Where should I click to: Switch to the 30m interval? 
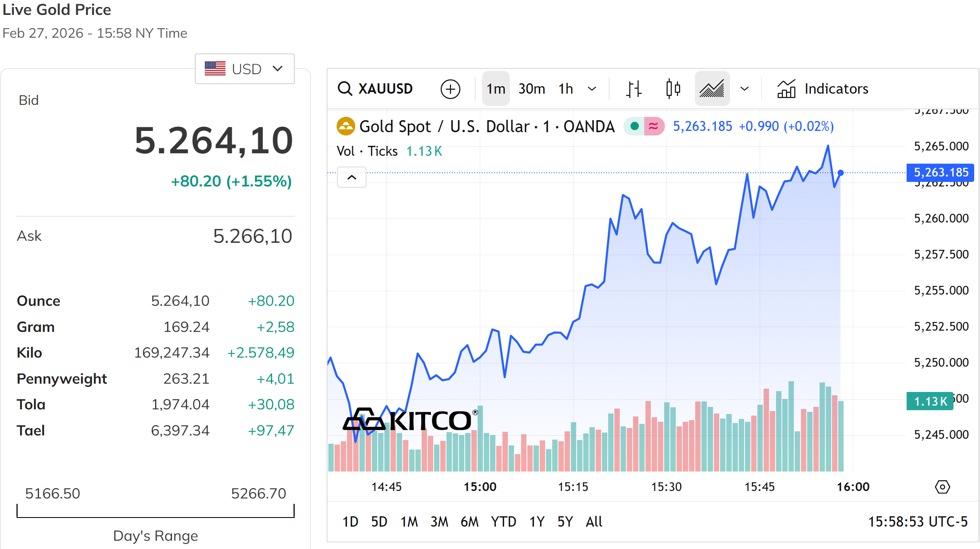click(x=531, y=89)
